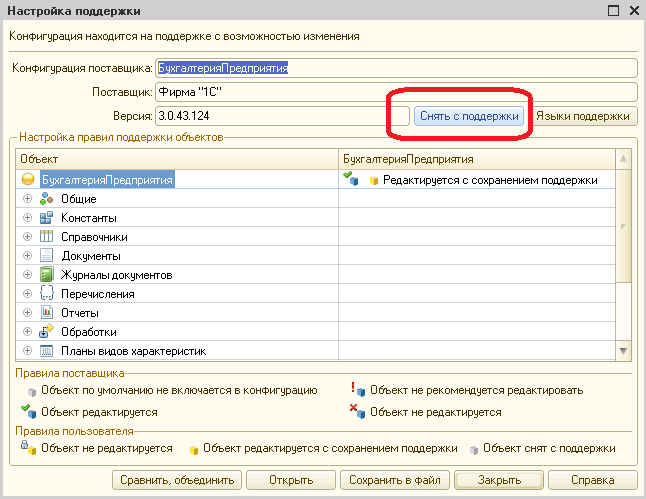The width and height of the screenshot is (646, 499).
Task: Click Сохранить в файл button
Action: pyautogui.click(x=395, y=480)
